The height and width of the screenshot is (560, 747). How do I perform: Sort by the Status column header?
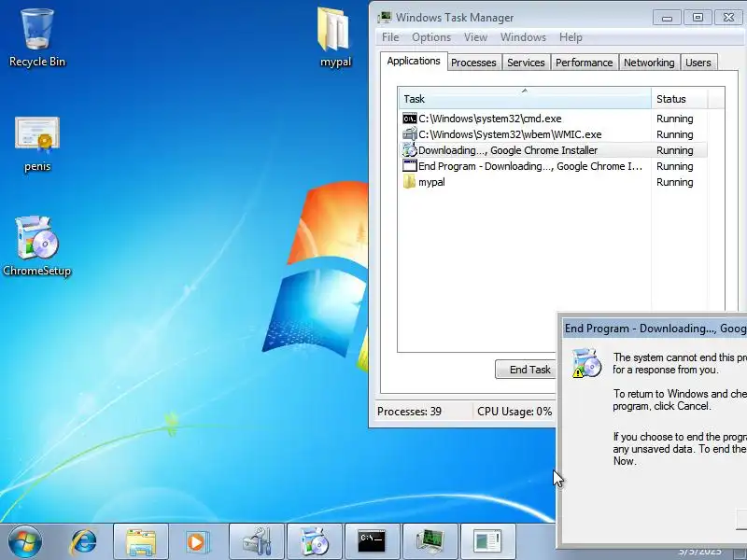(680, 99)
